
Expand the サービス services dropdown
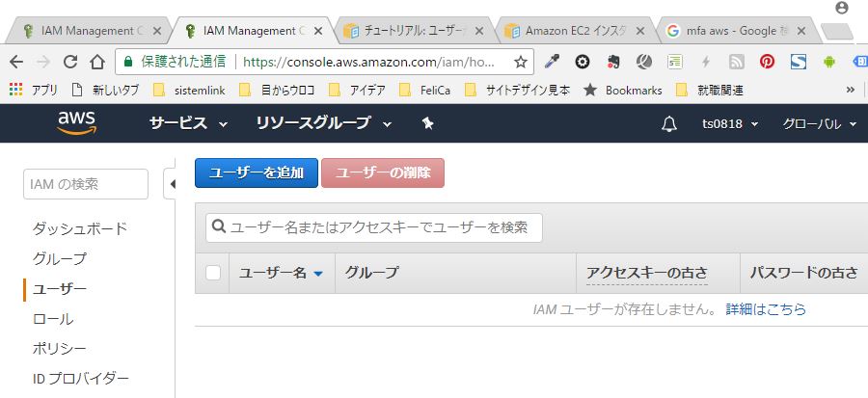(x=188, y=123)
